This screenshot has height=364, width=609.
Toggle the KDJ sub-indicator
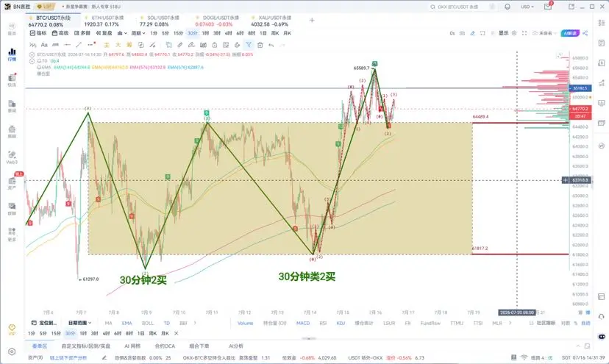coord(341,324)
